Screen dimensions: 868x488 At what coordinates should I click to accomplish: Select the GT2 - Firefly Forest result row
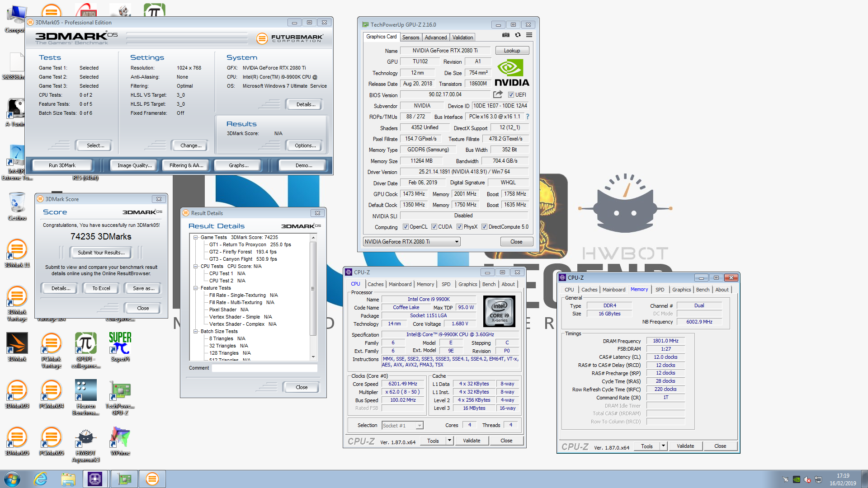click(243, 252)
